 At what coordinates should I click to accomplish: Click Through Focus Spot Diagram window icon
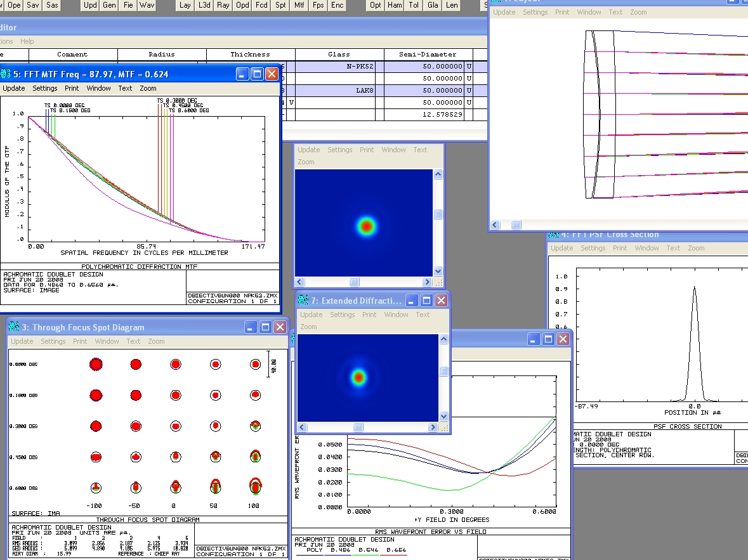click(x=14, y=327)
